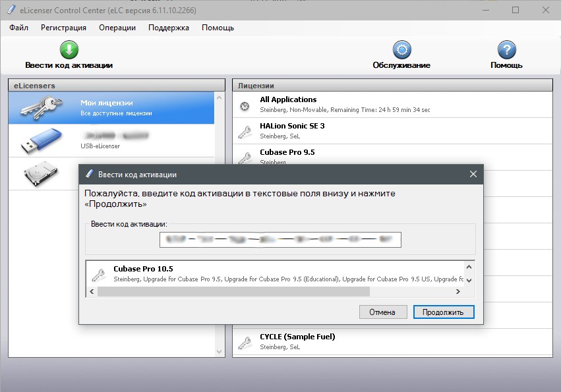Click the clock icon beside All Applications
Screen dimensions: 561x392
point(245,106)
